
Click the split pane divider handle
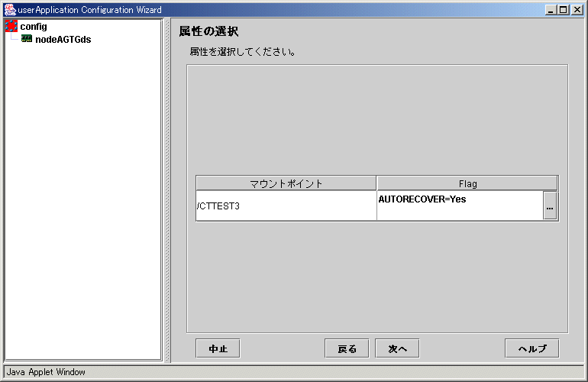[167, 189]
